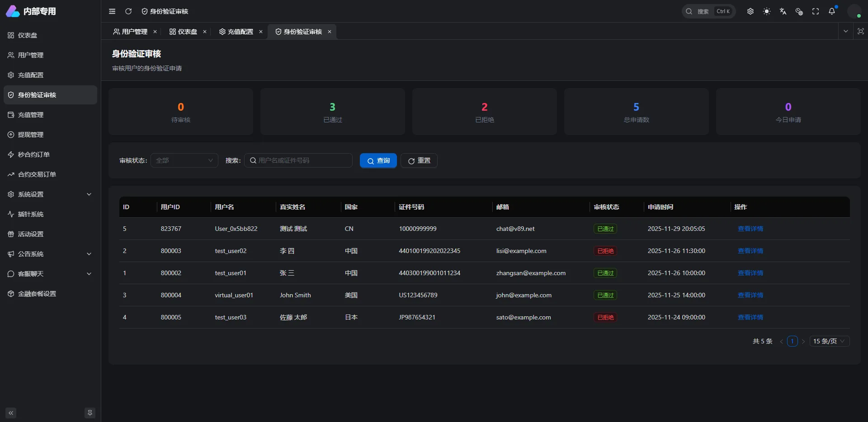Viewport: 868px width, 422px height.
Task: Click 查看详情 for test_user02
Action: pos(750,251)
